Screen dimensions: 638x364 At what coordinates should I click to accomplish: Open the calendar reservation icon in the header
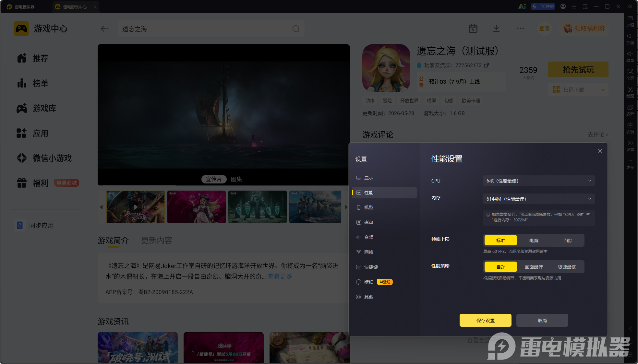click(473, 29)
